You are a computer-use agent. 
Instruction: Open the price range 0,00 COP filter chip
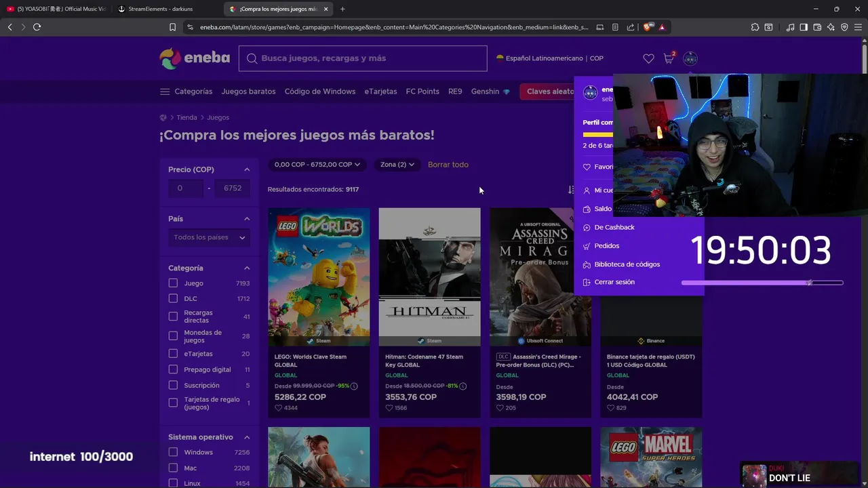click(x=317, y=165)
